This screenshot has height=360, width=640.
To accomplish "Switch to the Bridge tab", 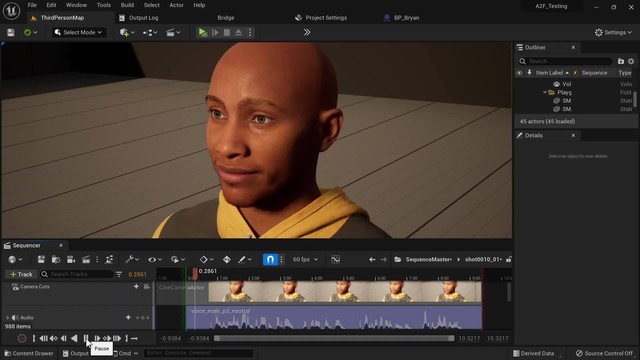I will (x=226, y=18).
